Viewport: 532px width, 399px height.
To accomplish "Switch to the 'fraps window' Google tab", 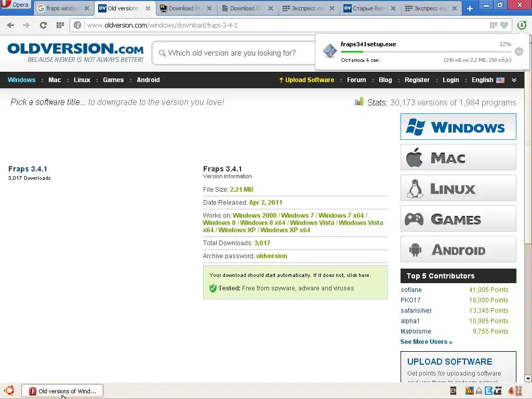I will pyautogui.click(x=63, y=8).
